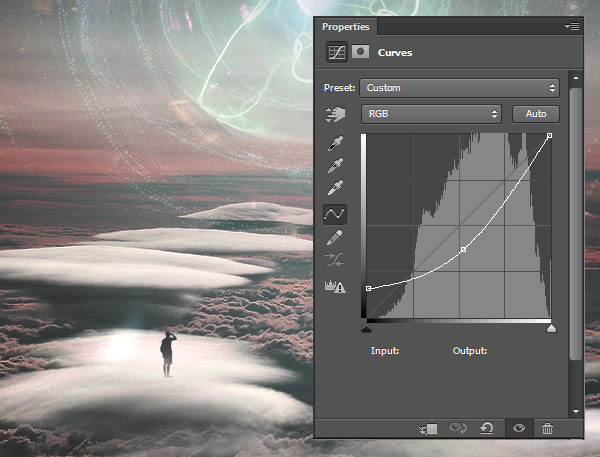Select the on-image targeted adjustment hand tool
This screenshot has height=457, width=600.
336,115
